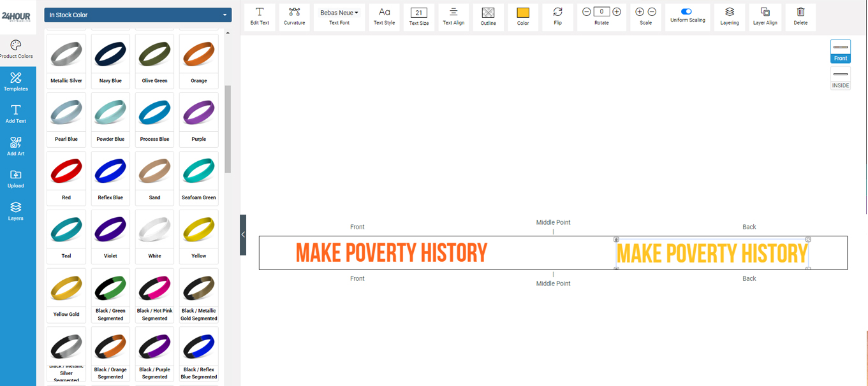Select the Red wristband color
868x386 pixels.
click(x=66, y=178)
